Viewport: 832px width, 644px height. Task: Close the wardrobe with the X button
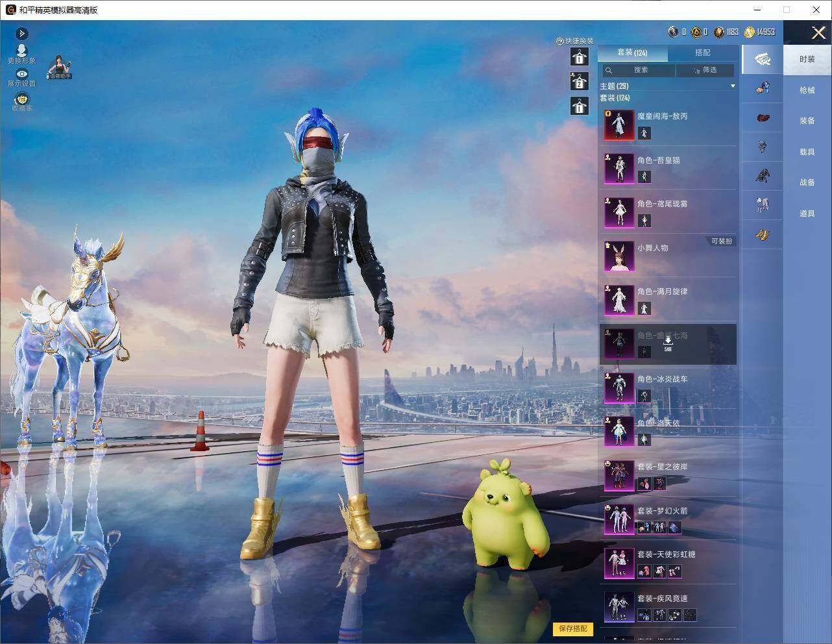818,32
